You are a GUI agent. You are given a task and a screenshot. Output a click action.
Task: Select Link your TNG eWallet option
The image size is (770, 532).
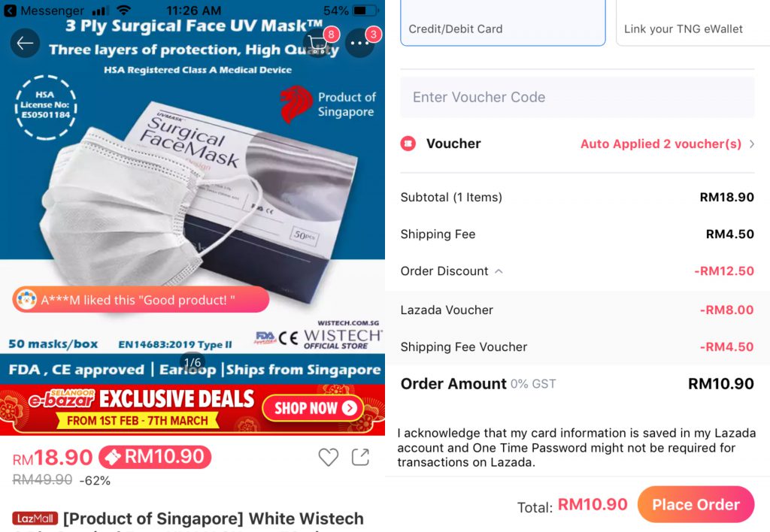[x=693, y=23]
